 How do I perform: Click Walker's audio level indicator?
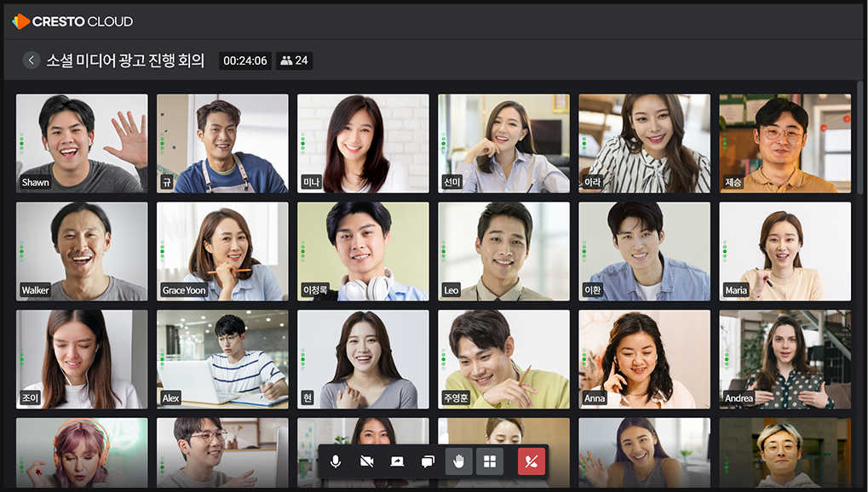pos(21,251)
